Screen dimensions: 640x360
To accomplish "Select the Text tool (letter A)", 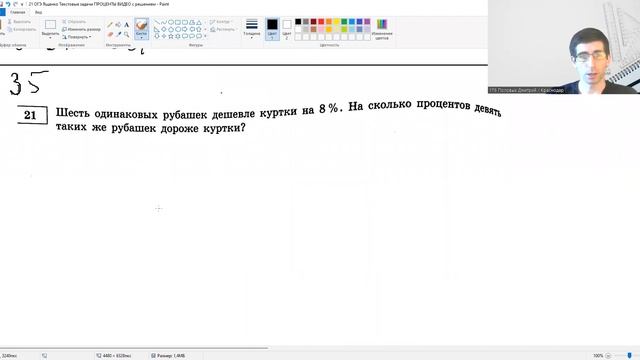I will (x=127, y=24).
